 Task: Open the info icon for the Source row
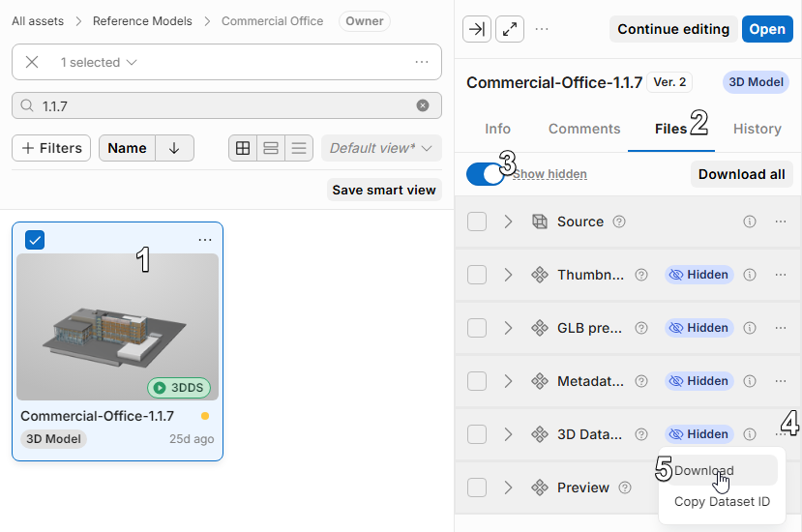[749, 222]
